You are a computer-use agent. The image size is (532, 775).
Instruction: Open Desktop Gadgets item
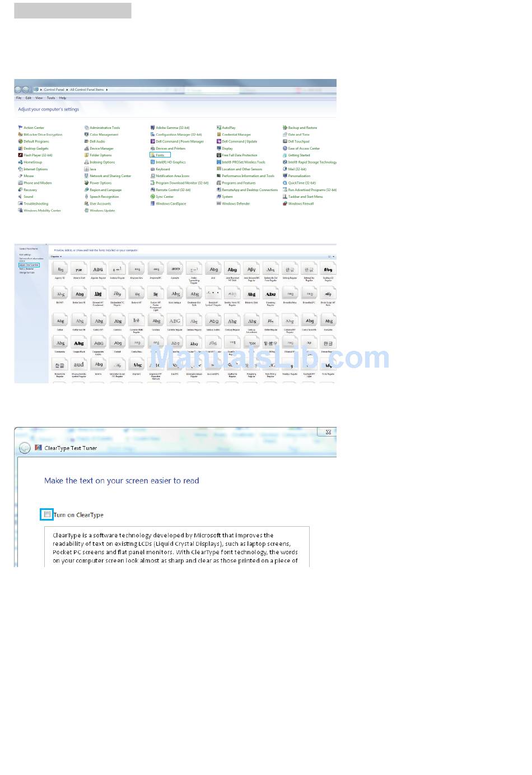[34, 148]
